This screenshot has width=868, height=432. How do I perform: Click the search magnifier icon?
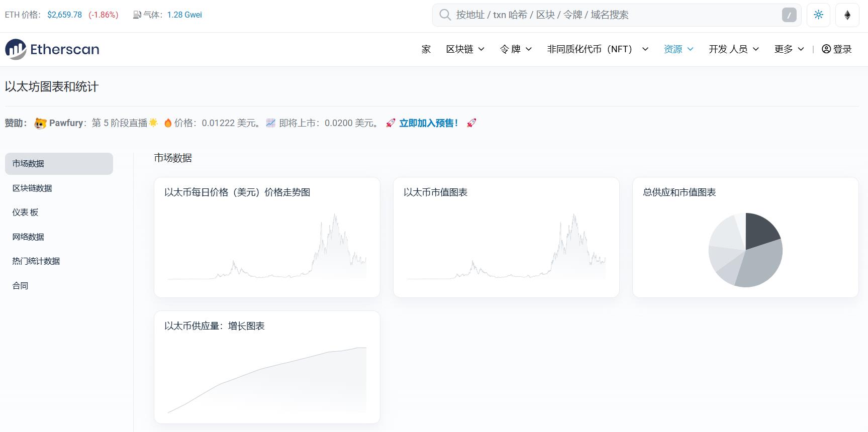[x=445, y=15]
